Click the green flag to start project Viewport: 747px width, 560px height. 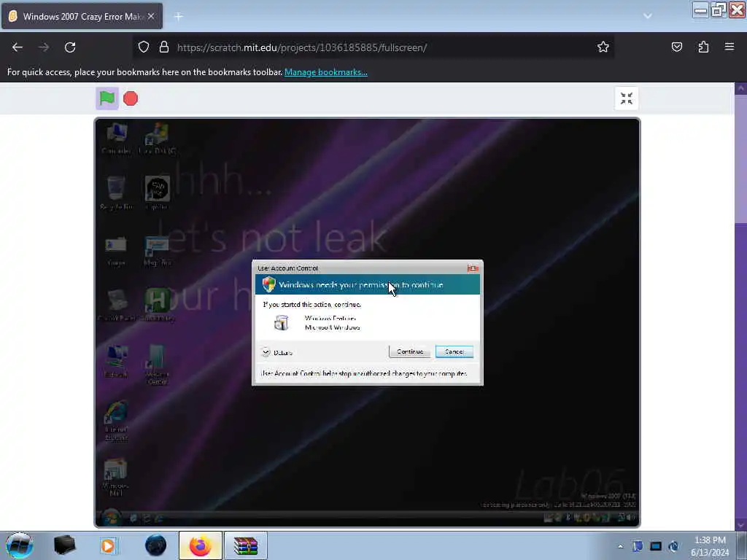point(107,98)
